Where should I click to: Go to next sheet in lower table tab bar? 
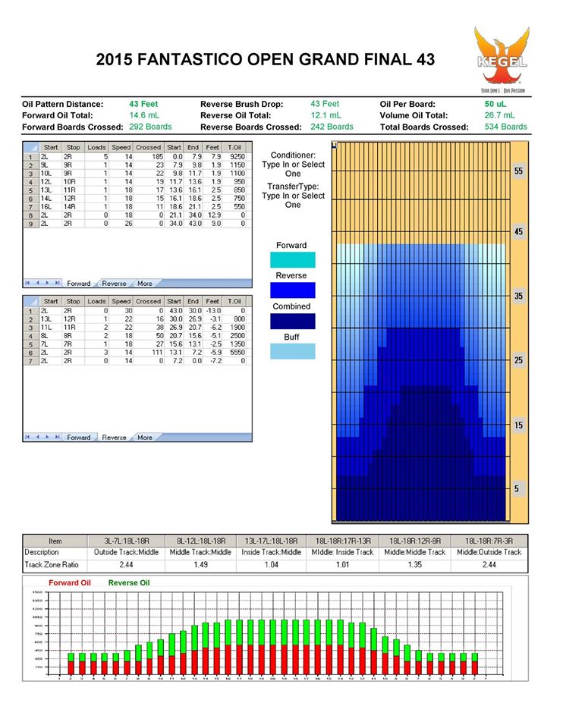(47, 437)
